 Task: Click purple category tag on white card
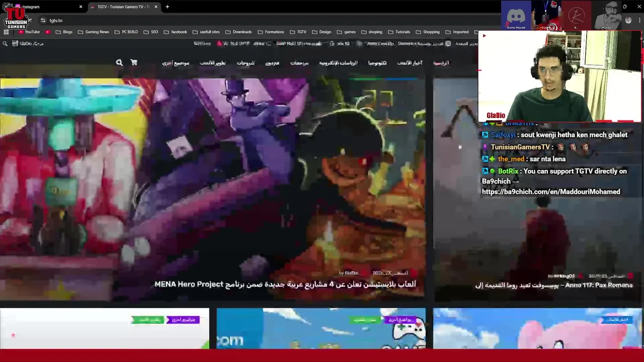pos(183,320)
